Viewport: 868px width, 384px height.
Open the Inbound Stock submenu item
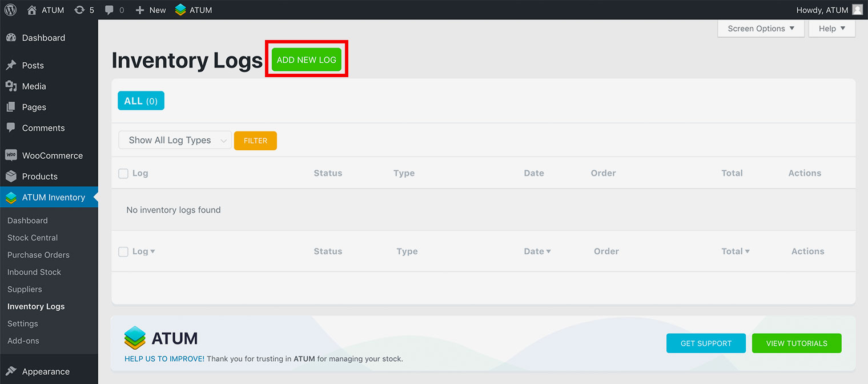coord(34,272)
